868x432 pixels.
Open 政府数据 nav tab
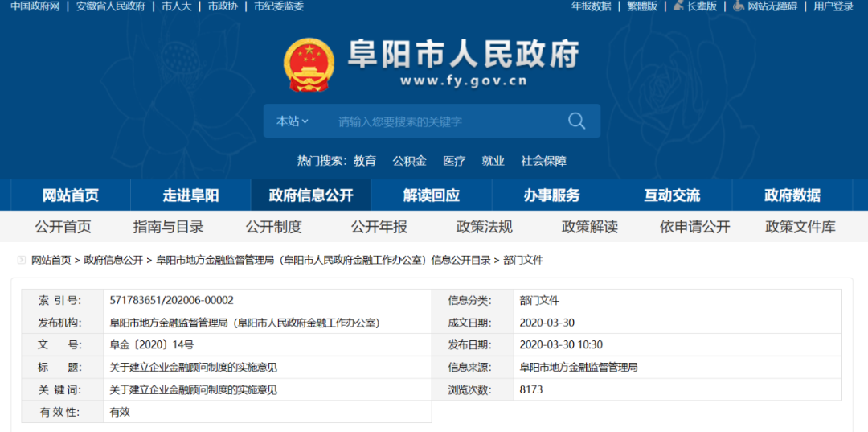coord(792,195)
